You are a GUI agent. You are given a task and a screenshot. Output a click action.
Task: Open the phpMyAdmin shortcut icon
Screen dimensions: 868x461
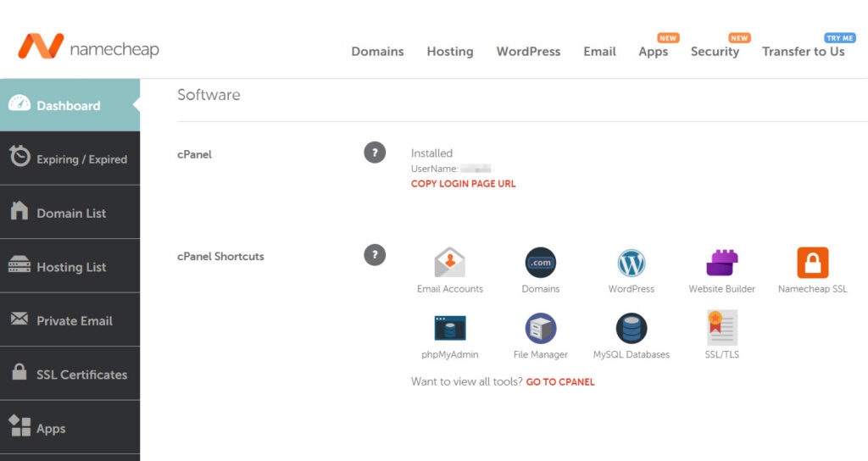[449, 328]
